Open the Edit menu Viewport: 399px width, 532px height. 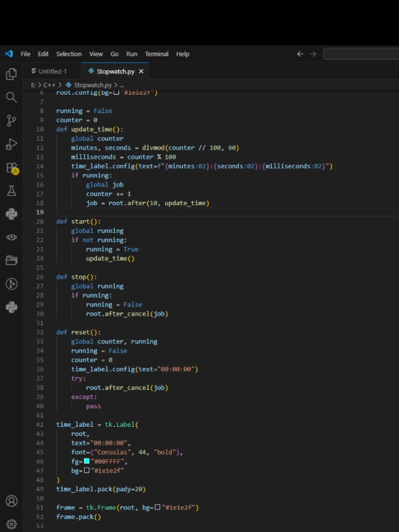click(x=43, y=54)
